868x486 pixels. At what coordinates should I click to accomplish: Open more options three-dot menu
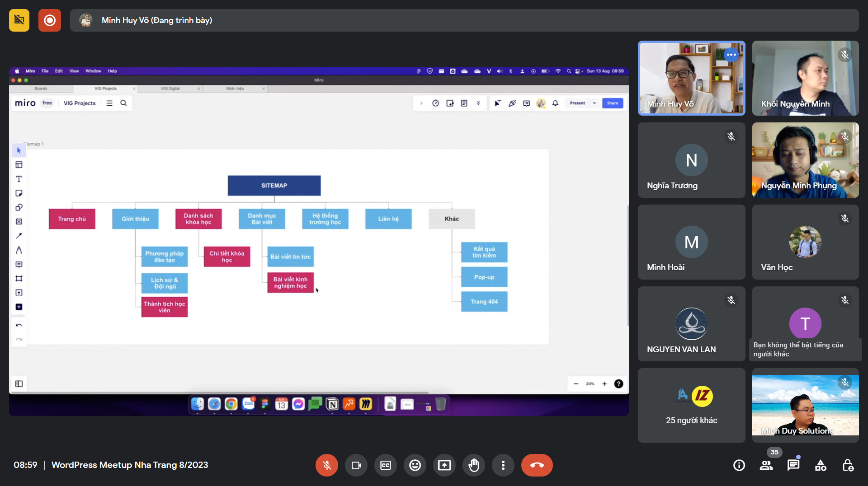point(503,465)
